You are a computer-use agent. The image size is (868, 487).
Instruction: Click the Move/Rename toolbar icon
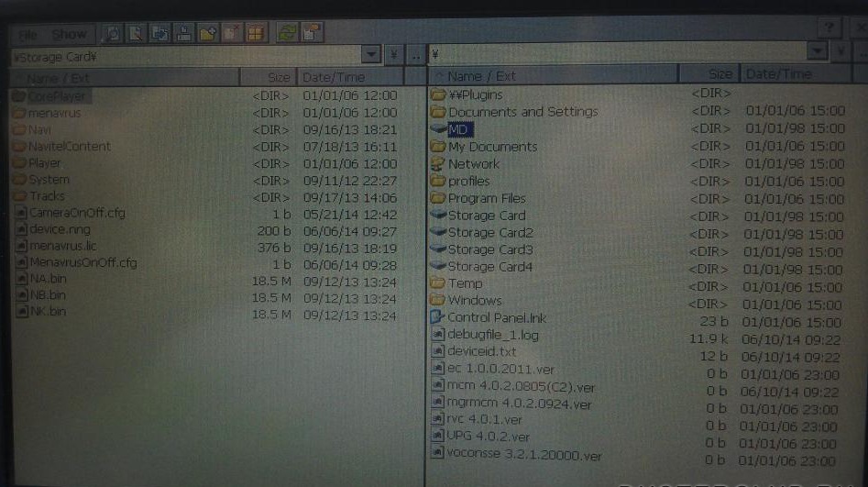coord(183,34)
